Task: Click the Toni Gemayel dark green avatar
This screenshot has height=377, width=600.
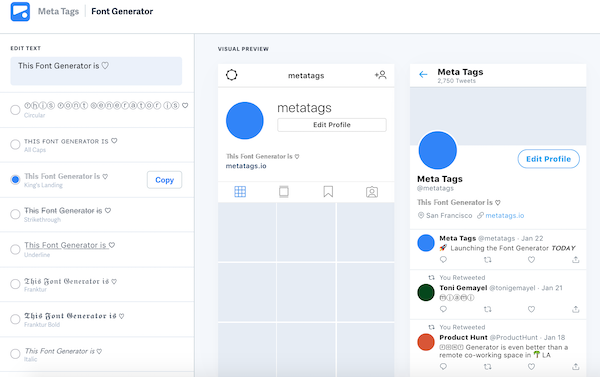Action: pyautogui.click(x=426, y=293)
